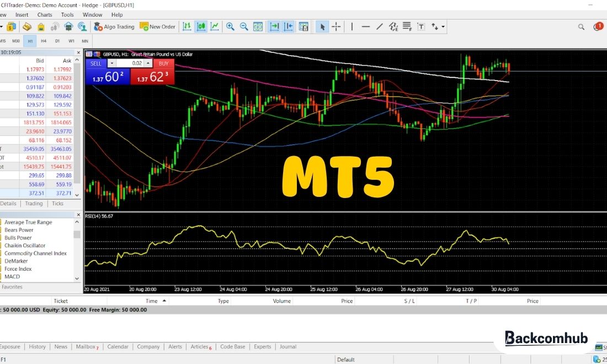Open the VPS cloud server icon
Screen dimensions: 607x364
(x=68, y=26)
